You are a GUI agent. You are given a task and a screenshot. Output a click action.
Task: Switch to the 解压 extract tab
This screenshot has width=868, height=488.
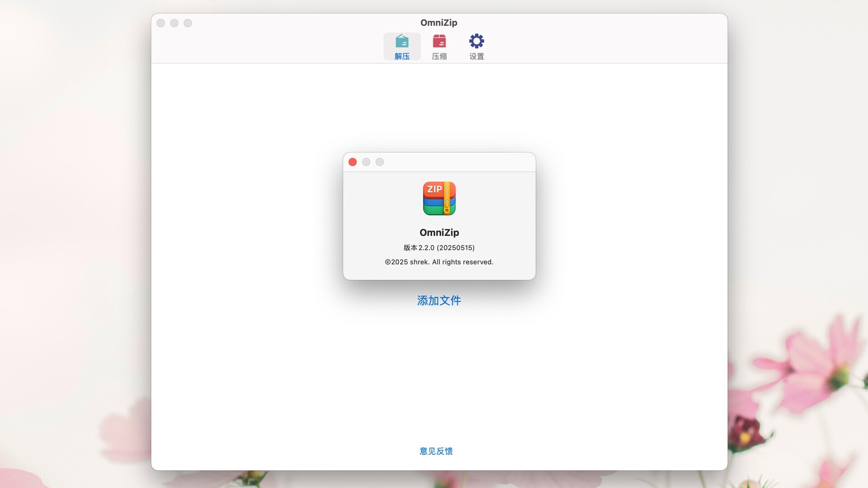(402, 47)
